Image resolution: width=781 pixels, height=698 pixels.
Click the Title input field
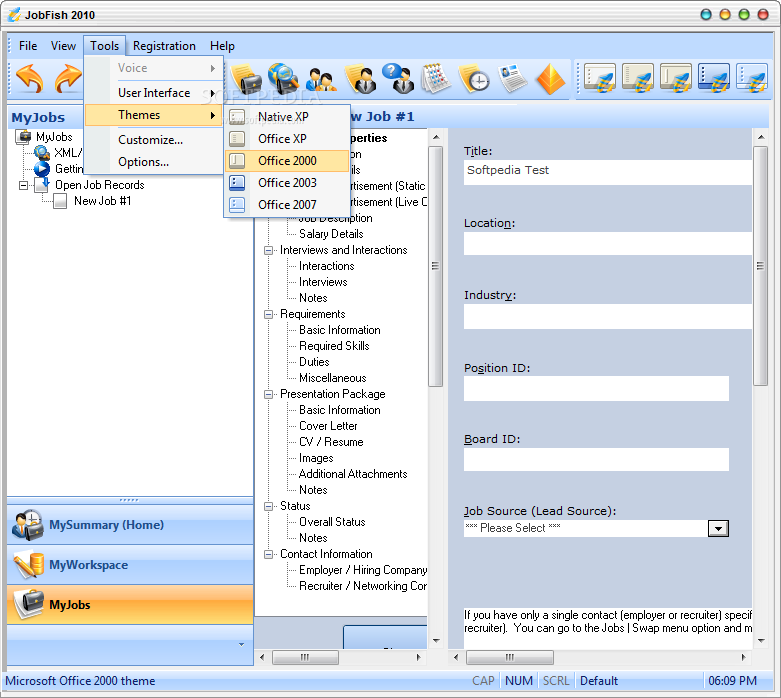tap(608, 172)
